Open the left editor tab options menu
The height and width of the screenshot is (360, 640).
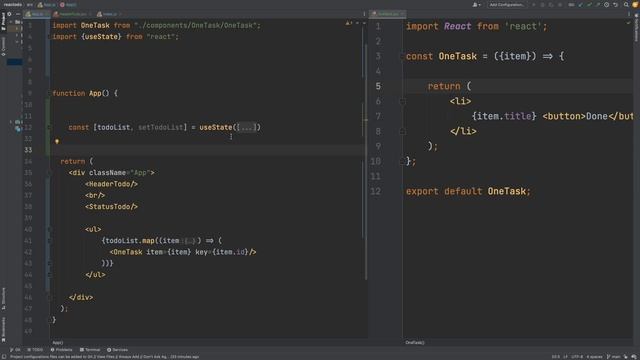(364, 14)
